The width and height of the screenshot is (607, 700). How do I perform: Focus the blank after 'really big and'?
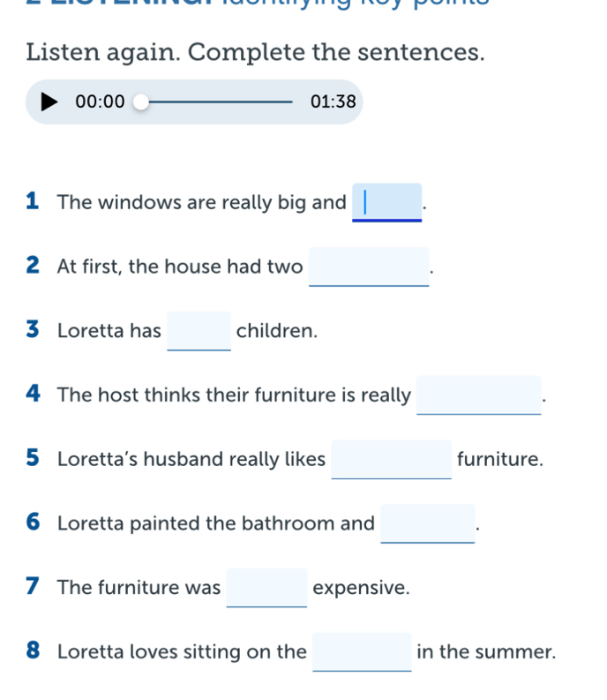click(386, 202)
